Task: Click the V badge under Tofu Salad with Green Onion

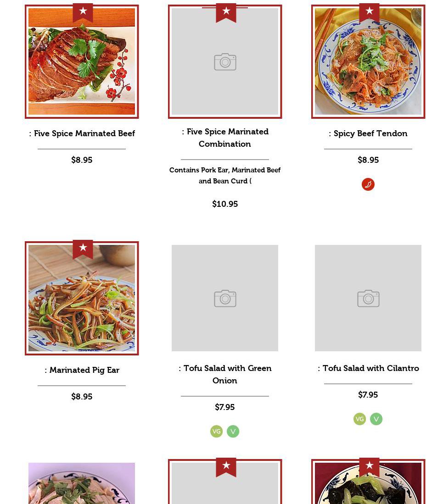Action: (x=233, y=431)
